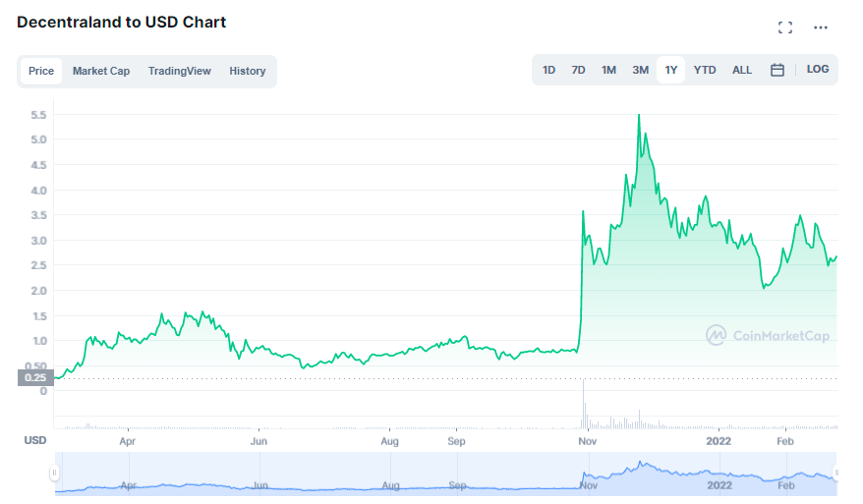Click the 0.25 price marker label

click(x=35, y=378)
